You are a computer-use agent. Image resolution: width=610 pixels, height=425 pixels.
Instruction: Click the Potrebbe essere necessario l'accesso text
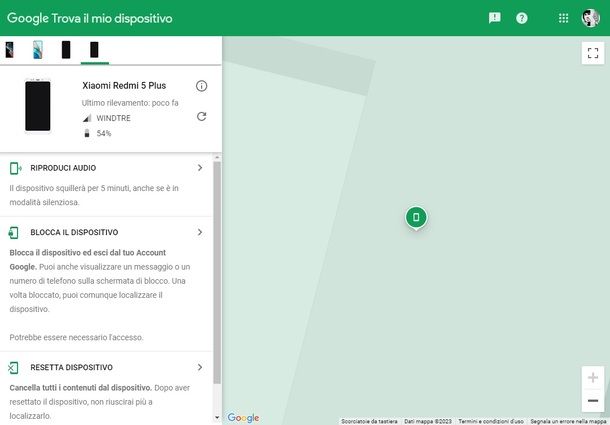(76, 337)
